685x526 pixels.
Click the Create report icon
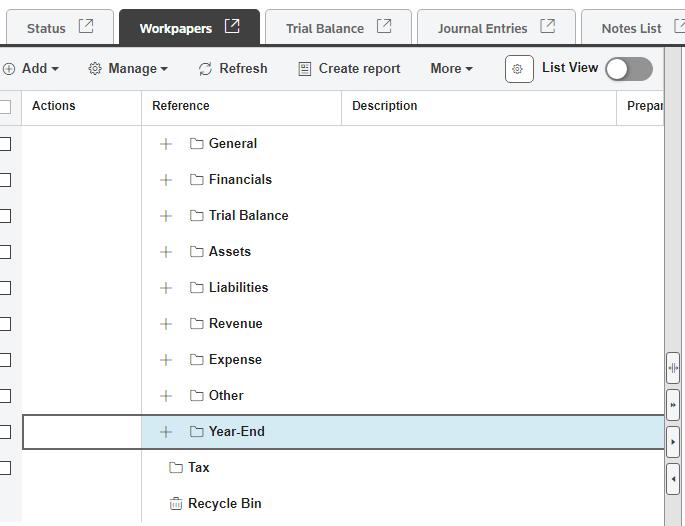click(305, 69)
